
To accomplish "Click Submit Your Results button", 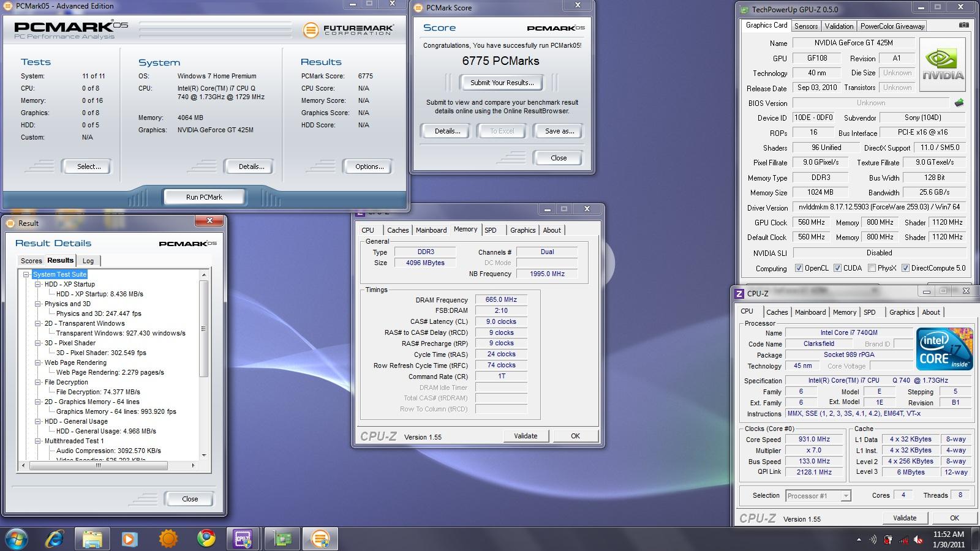I will pyautogui.click(x=502, y=83).
